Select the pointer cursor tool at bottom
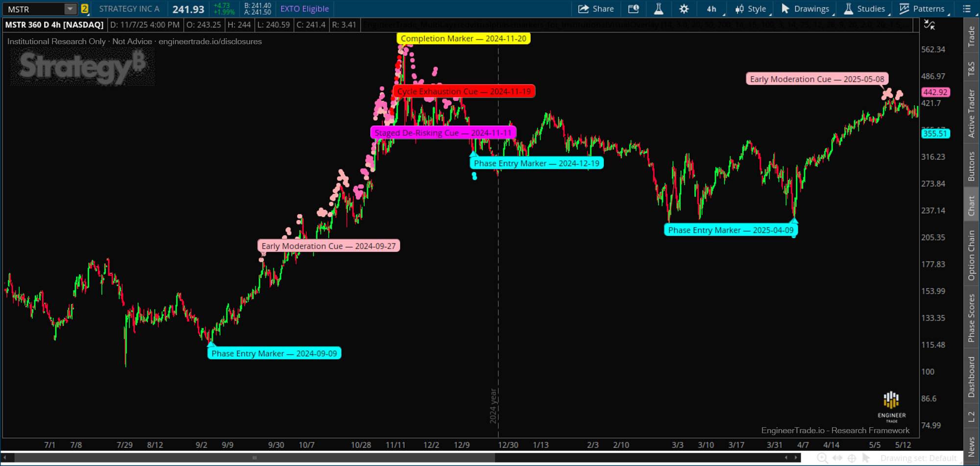Viewport: 980px width, 466px height. click(866, 458)
